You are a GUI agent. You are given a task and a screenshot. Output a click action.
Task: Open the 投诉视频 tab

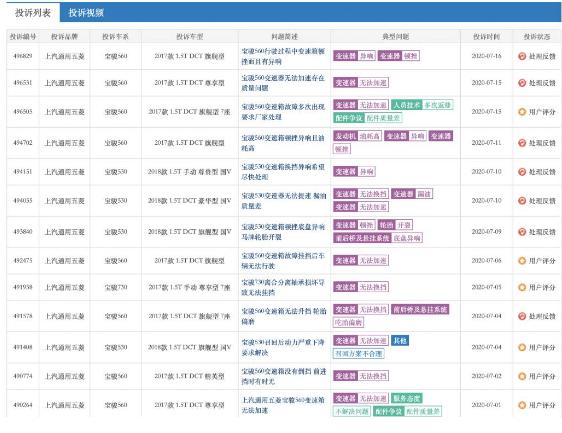pos(86,13)
